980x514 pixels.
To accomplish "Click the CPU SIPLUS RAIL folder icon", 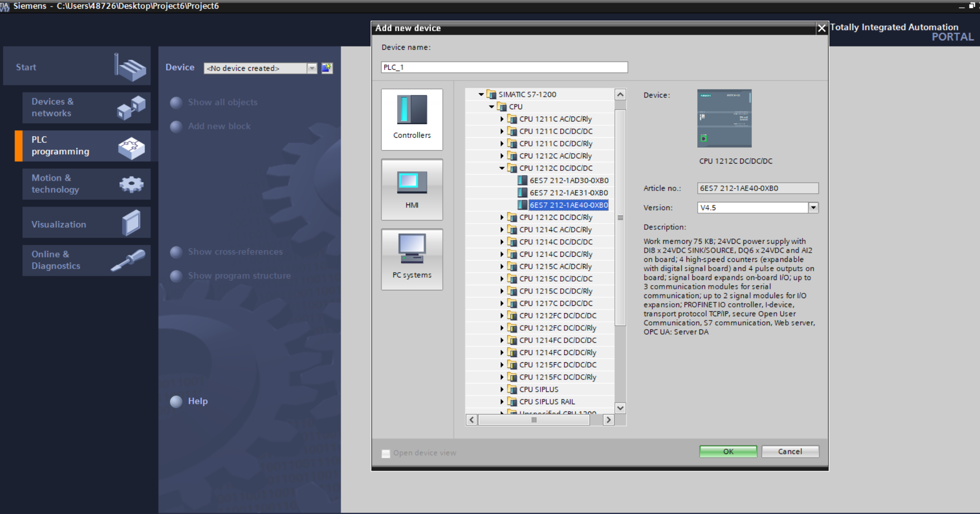I will point(513,402).
